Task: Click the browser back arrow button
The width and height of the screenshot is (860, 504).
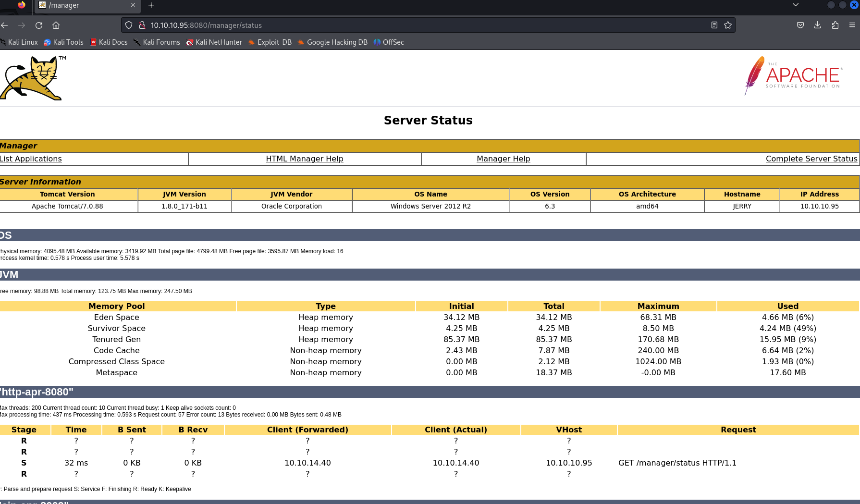Action: coord(5,25)
